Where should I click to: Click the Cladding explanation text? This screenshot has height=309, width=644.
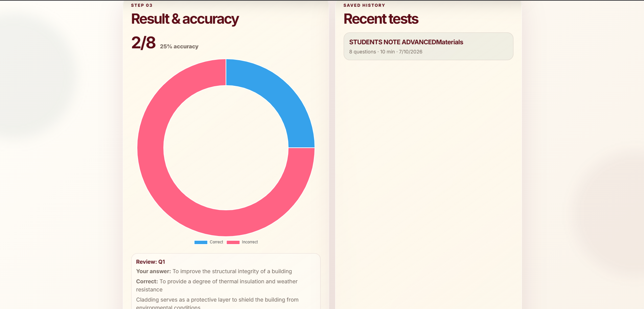(x=217, y=303)
